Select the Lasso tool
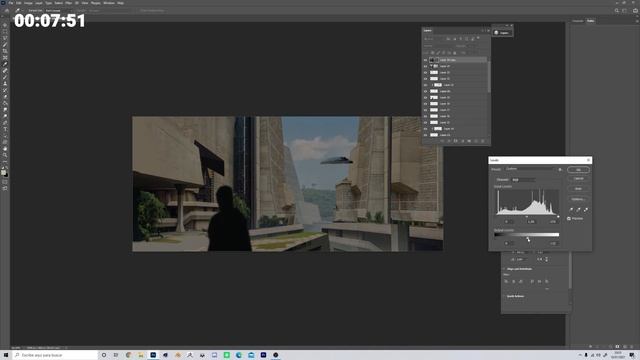This screenshot has height=360, width=640. point(5,38)
